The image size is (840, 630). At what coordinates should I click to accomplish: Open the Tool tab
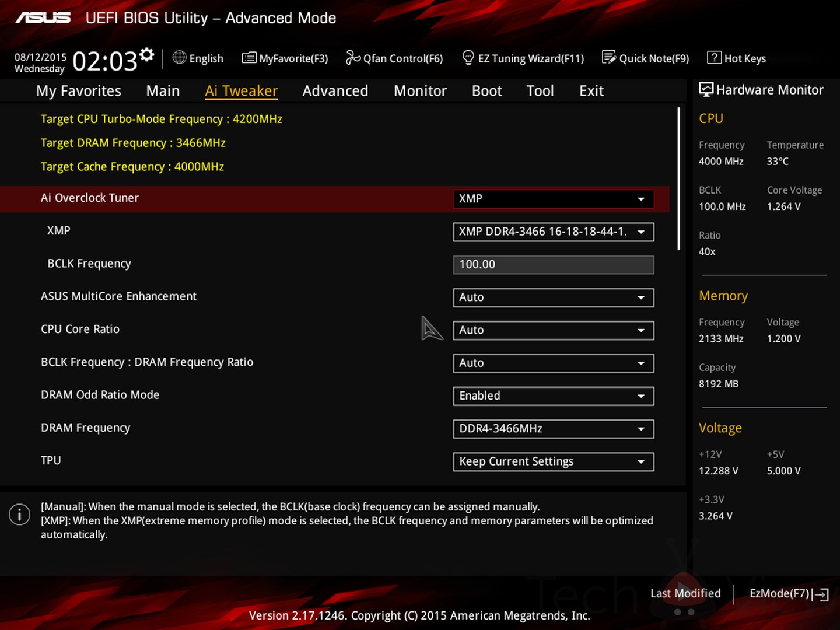[540, 91]
